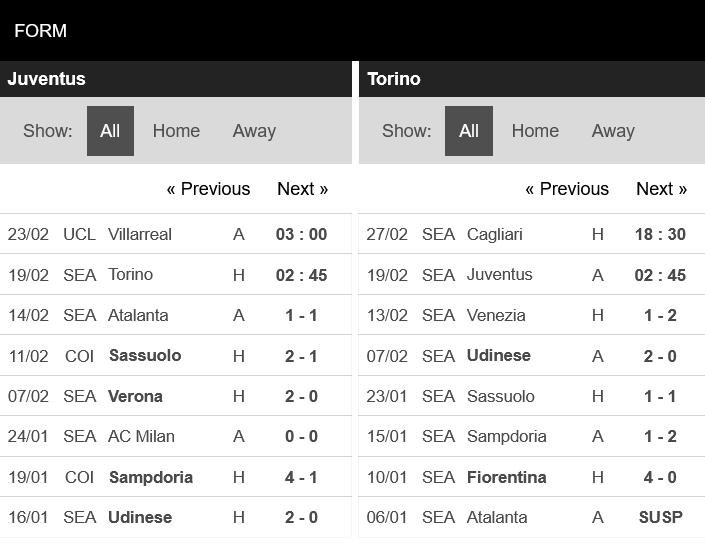The image size is (705, 547).
Task: Select the All filter under Juventus
Action: [x=110, y=131]
